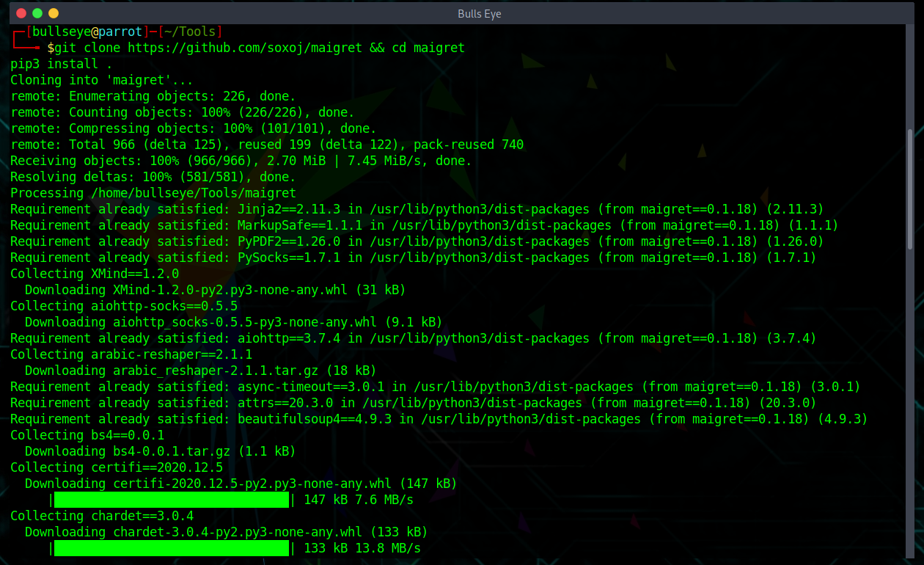Click the chardet download progress bar
This screenshot has width=924, height=565.
[172, 549]
